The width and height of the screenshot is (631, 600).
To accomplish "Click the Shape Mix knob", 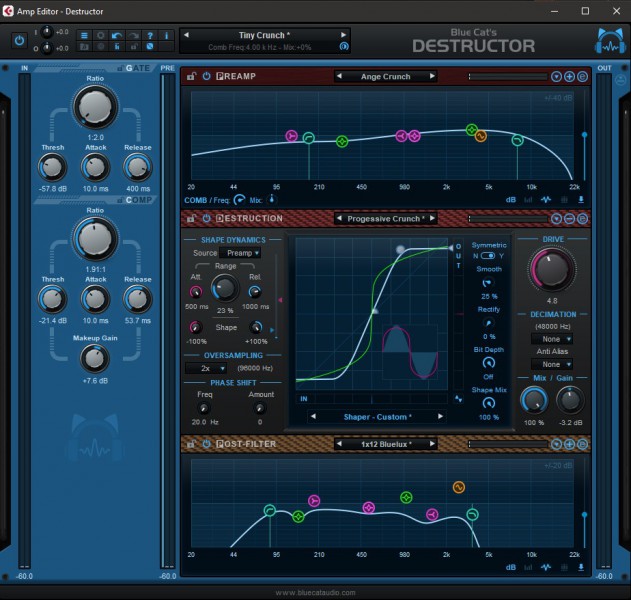I will [489, 403].
